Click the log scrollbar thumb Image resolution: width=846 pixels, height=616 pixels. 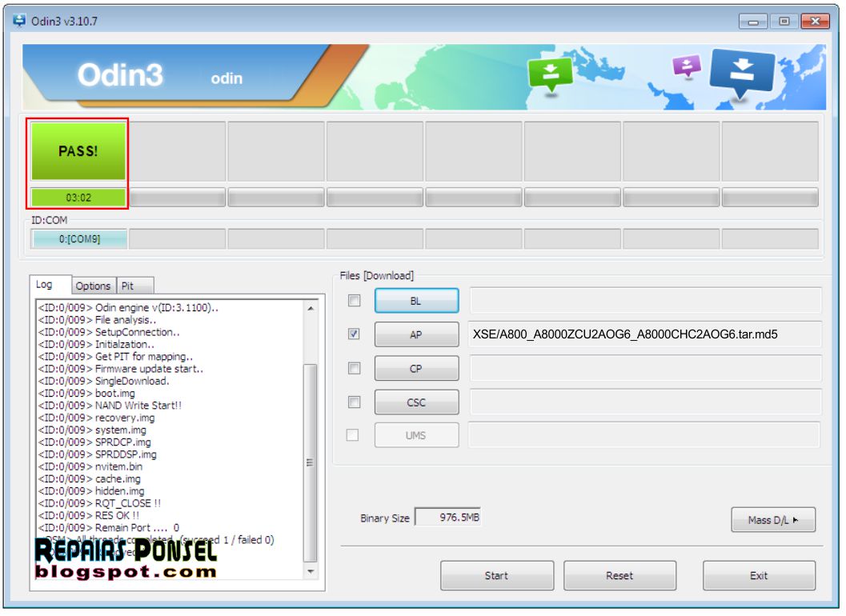point(311,463)
